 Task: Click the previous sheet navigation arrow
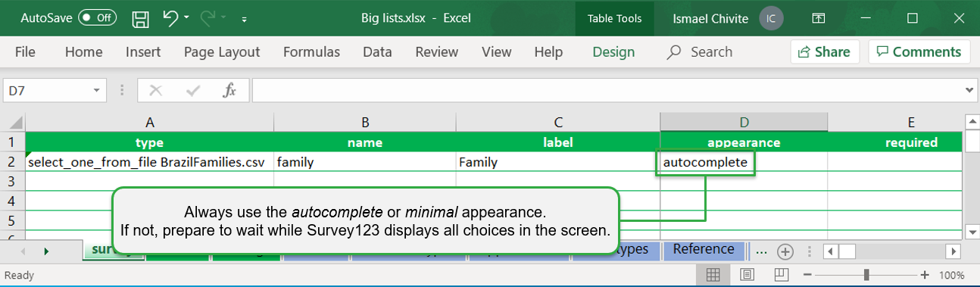(23, 251)
